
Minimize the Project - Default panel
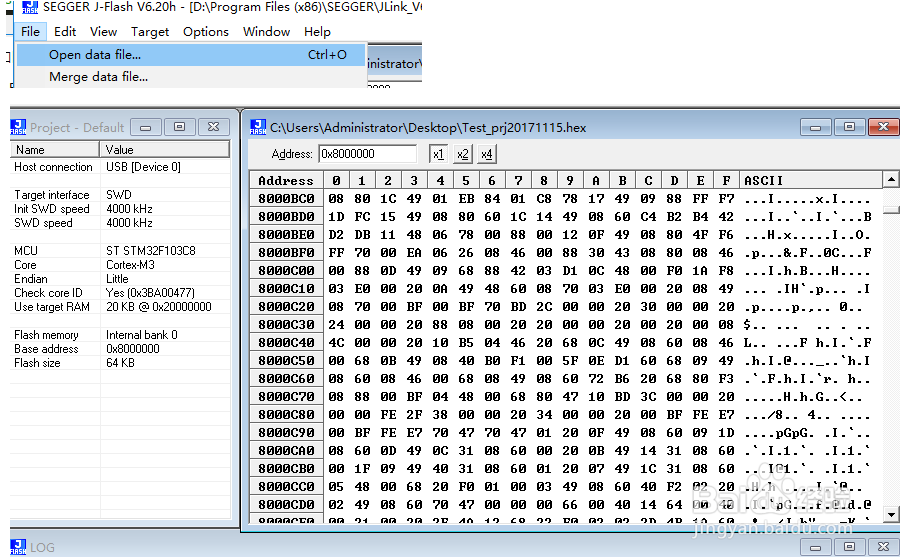pos(146,127)
